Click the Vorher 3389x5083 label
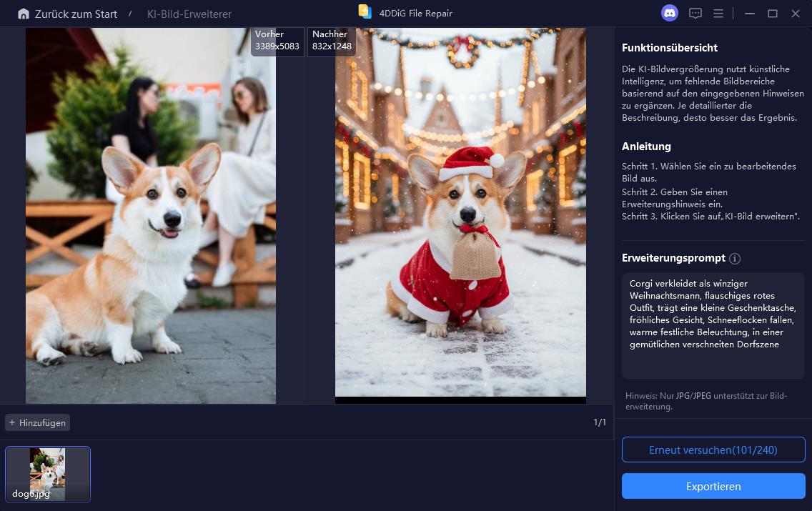The image size is (812, 511). pos(277,41)
